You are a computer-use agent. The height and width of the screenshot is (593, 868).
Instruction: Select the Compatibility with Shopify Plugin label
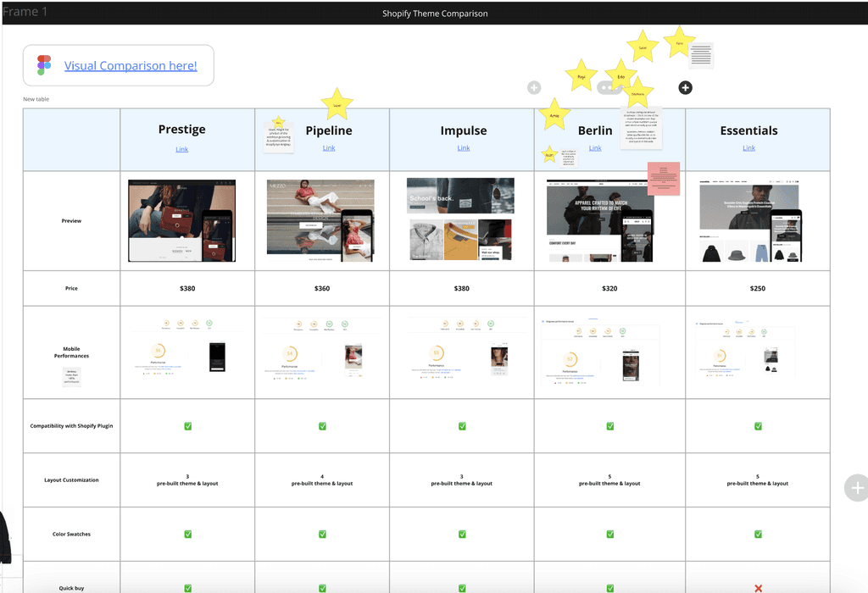71,426
